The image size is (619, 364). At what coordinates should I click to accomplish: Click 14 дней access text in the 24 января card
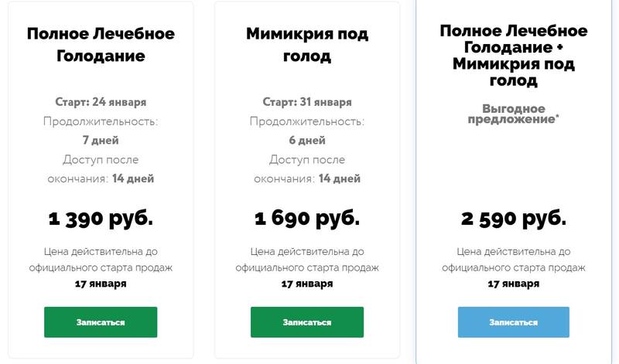pyautogui.click(x=133, y=179)
